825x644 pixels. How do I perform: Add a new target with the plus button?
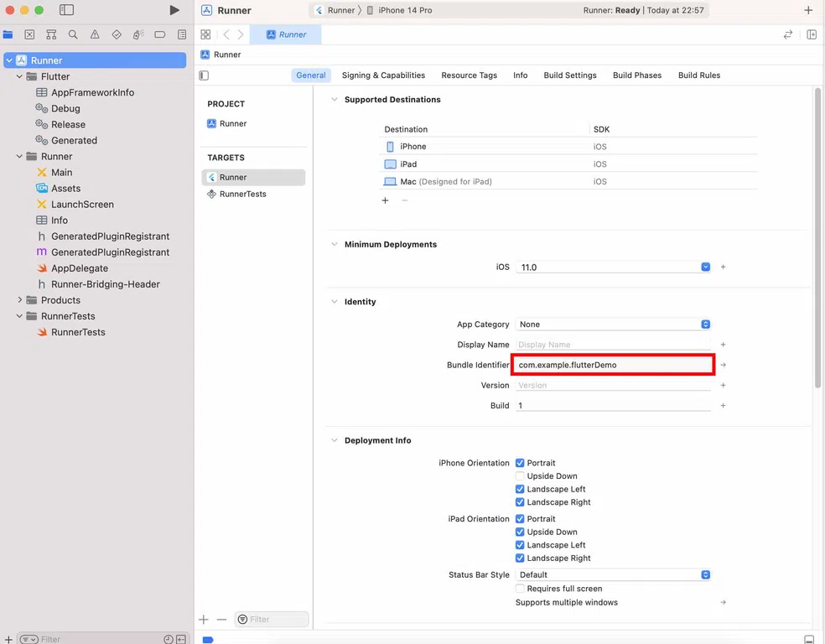coord(204,620)
